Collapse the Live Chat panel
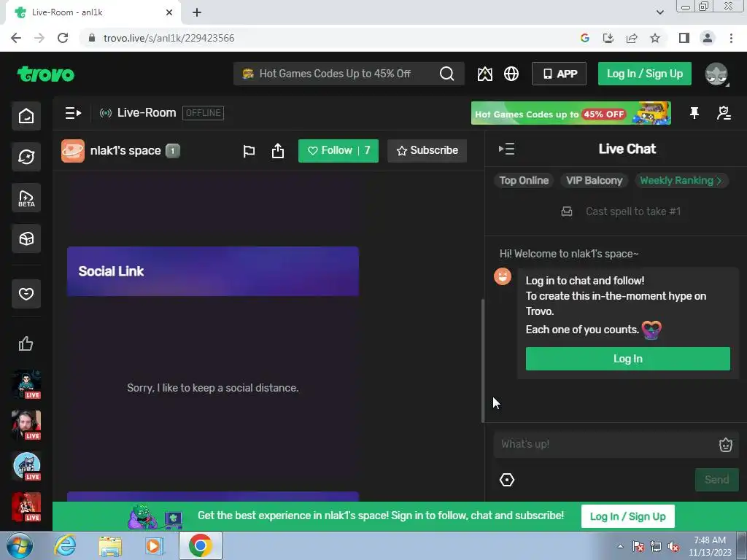This screenshot has width=747, height=560. tap(506, 149)
